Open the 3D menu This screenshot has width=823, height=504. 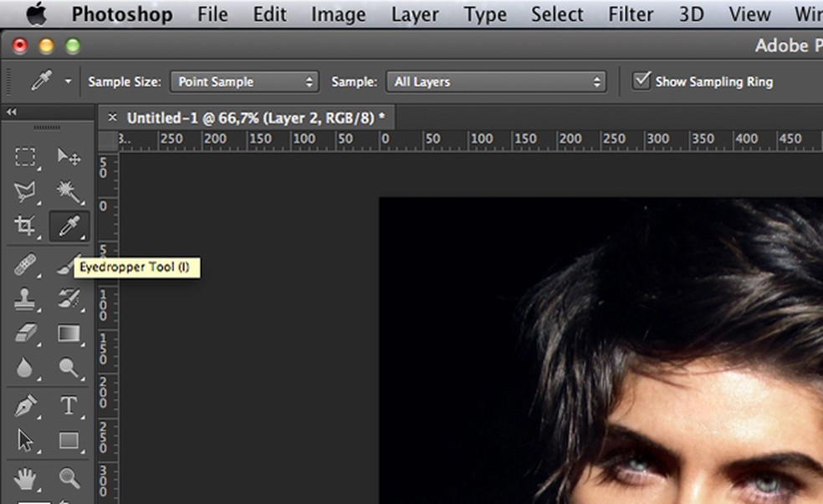click(691, 14)
